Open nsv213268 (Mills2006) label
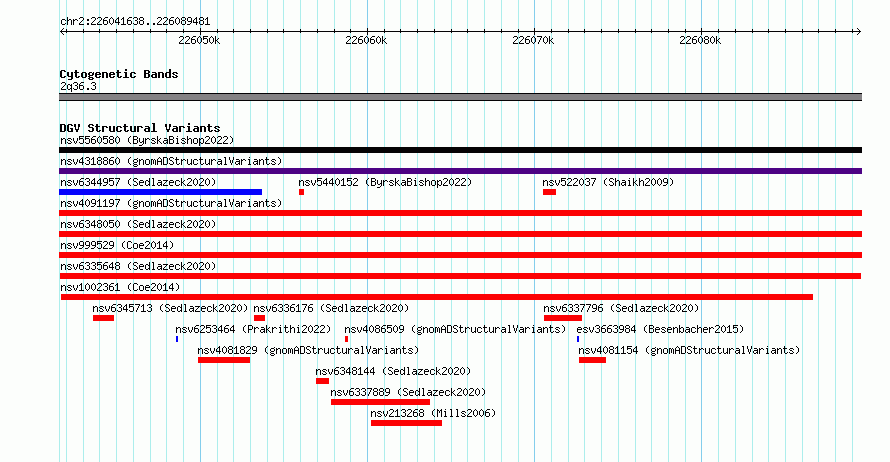 [433, 413]
